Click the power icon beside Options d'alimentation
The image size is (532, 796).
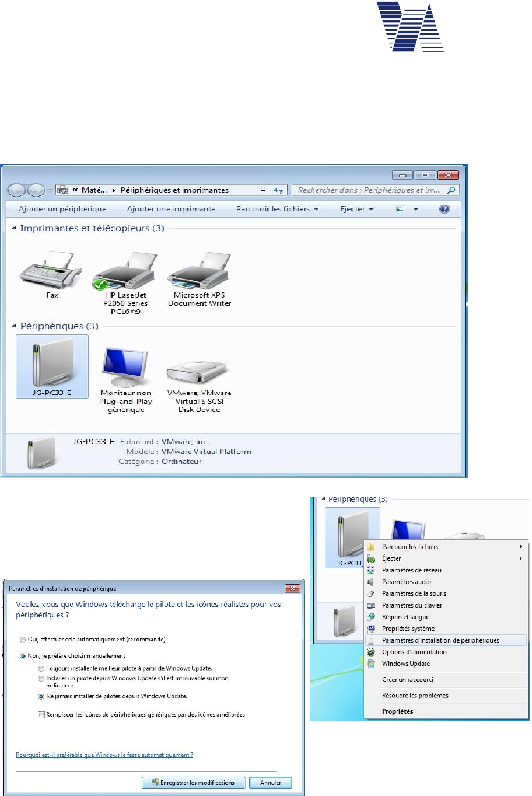(370, 652)
